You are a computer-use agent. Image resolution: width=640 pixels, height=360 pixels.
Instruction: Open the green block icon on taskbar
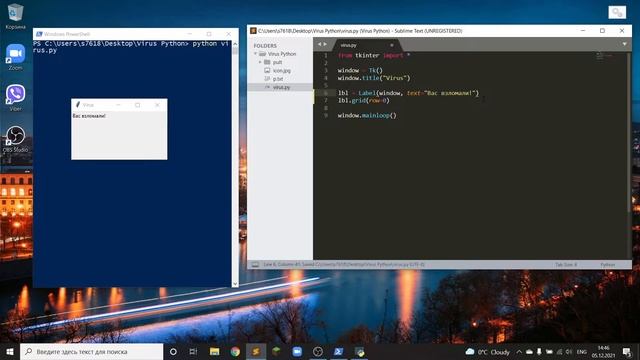[x=276, y=351]
